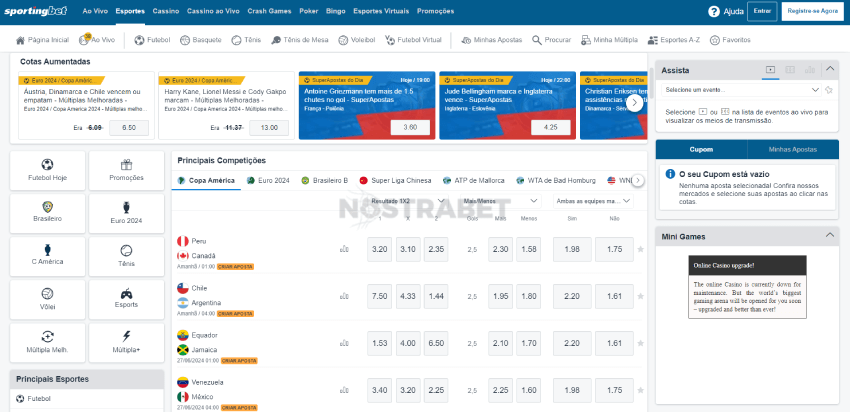The height and width of the screenshot is (412, 850).
Task: Open Ao Vivo in the sports toolbar
Action: tap(96, 40)
